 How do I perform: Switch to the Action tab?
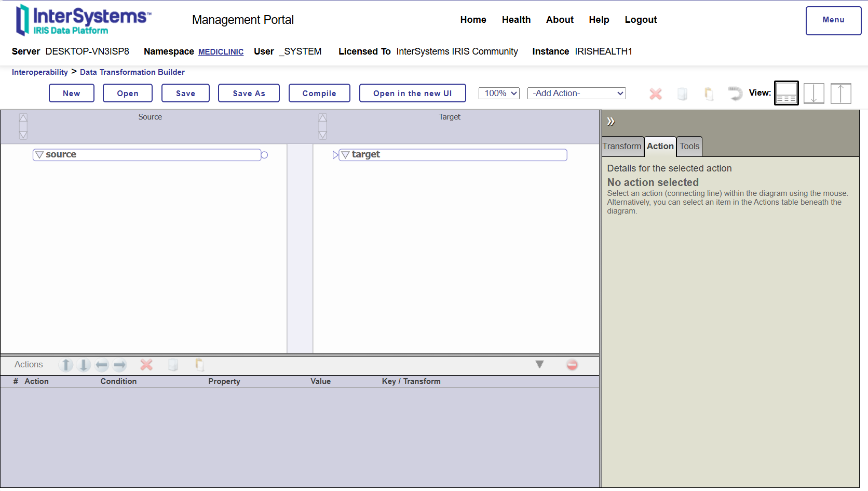point(660,147)
